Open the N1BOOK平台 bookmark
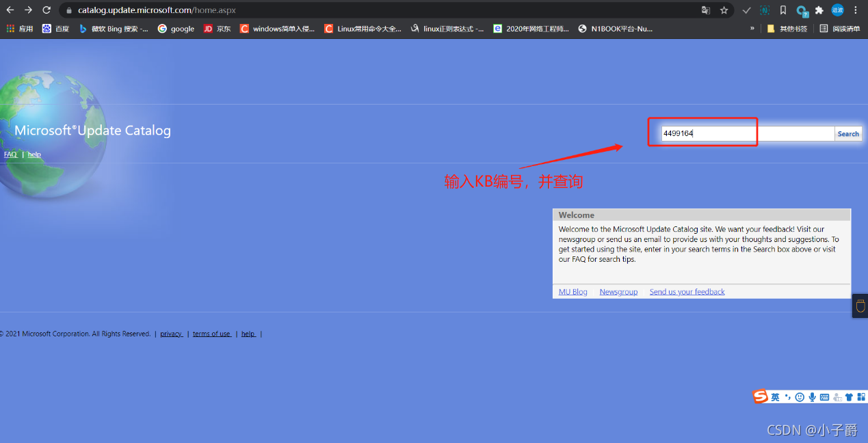Screen dimensions: 868x443 pyautogui.click(x=616, y=29)
